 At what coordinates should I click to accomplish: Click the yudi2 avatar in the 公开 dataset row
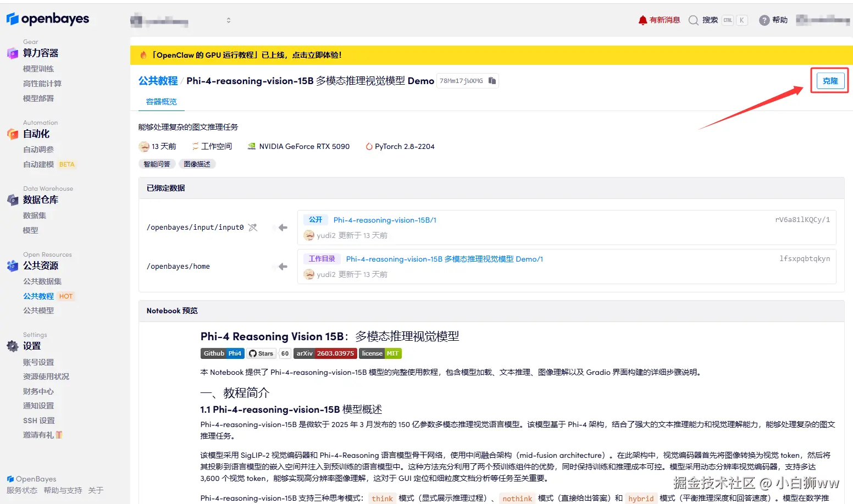click(x=309, y=235)
